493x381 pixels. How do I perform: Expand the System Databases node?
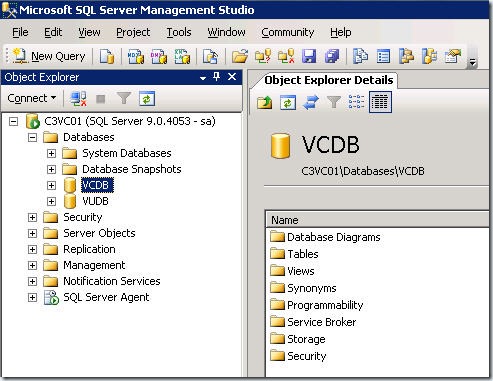[x=51, y=153]
